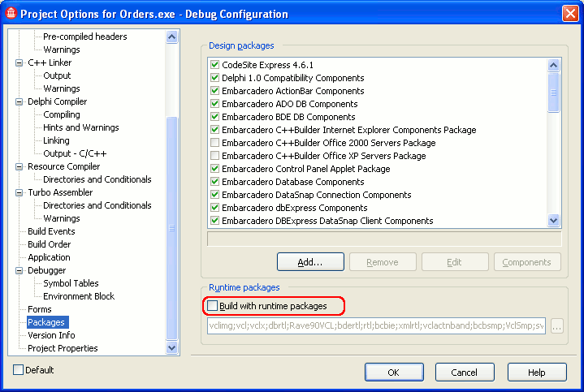The height and width of the screenshot is (392, 584).
Task: Click the app icon in the title bar
Action: pos(11,14)
